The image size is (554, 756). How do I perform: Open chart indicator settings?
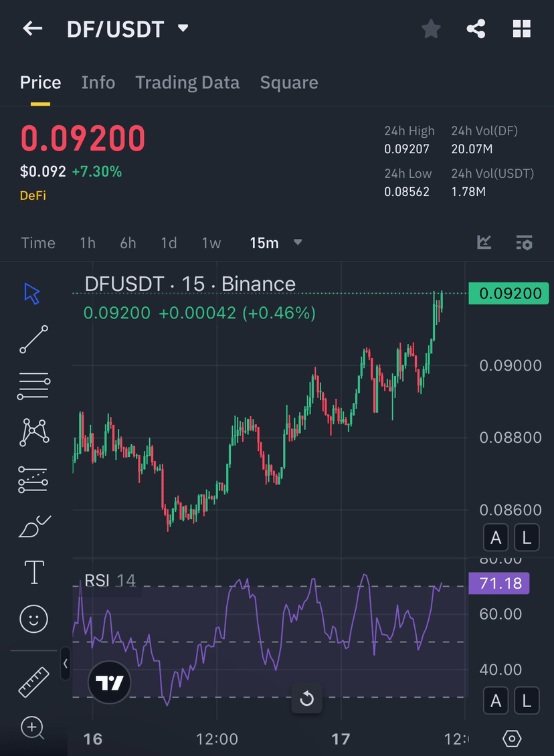pos(524,242)
